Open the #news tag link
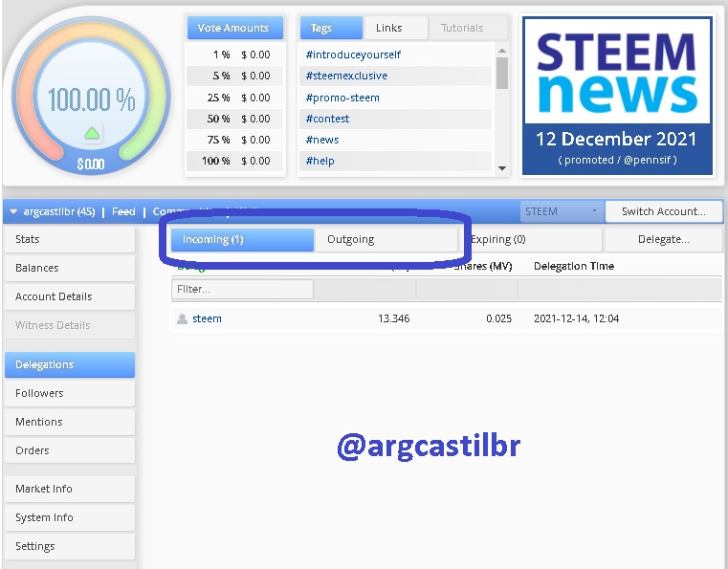Image resolution: width=728 pixels, height=569 pixels. (322, 140)
